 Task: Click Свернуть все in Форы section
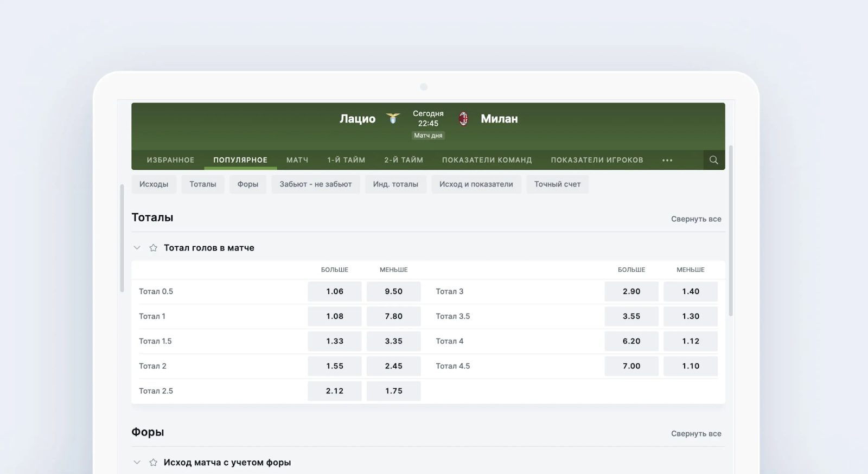[x=696, y=434]
